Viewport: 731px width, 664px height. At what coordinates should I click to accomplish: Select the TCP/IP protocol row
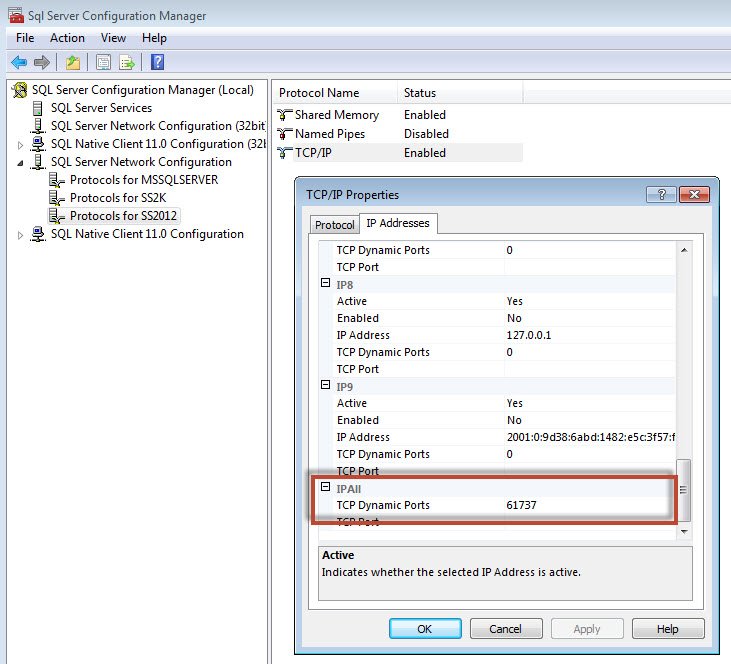click(x=399, y=153)
